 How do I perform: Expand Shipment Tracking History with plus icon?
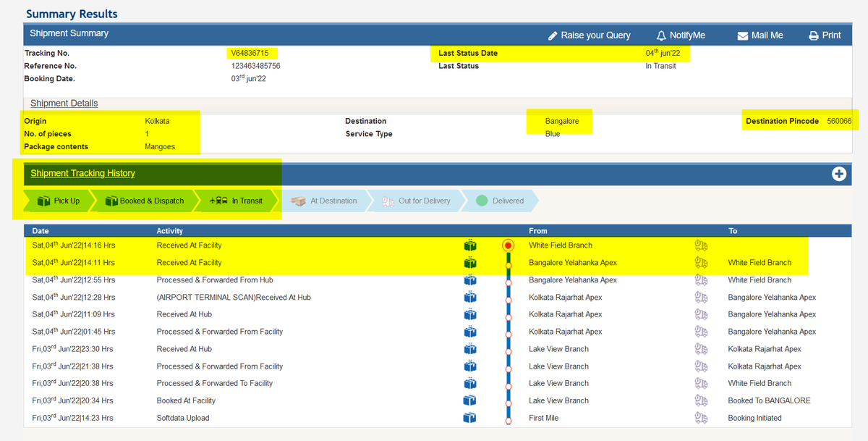tap(839, 174)
